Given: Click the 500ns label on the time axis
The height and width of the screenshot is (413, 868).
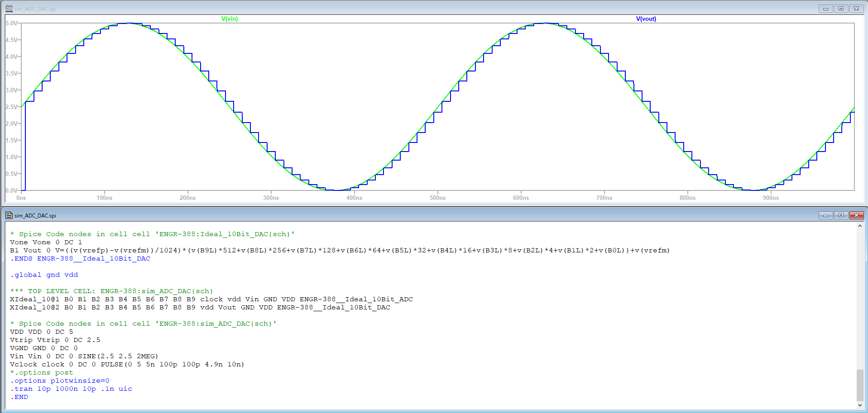Looking at the screenshot, I should coord(437,198).
